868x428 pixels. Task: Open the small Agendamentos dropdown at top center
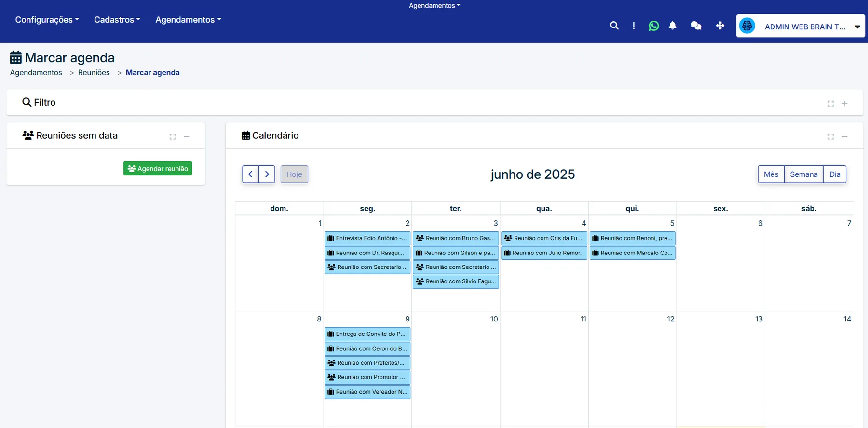click(x=434, y=6)
